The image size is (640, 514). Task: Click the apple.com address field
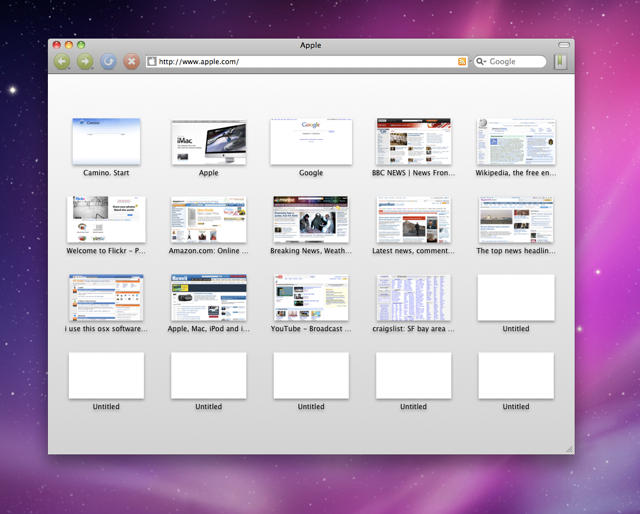coord(300,62)
